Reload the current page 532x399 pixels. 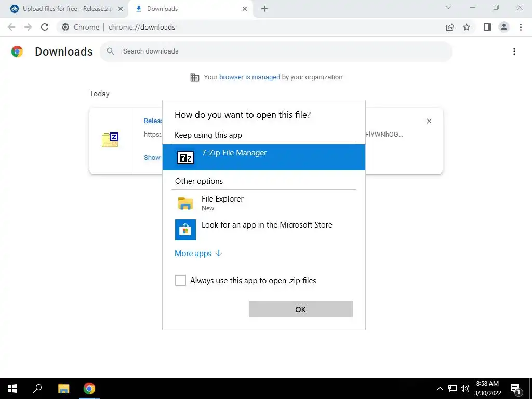coord(45,27)
